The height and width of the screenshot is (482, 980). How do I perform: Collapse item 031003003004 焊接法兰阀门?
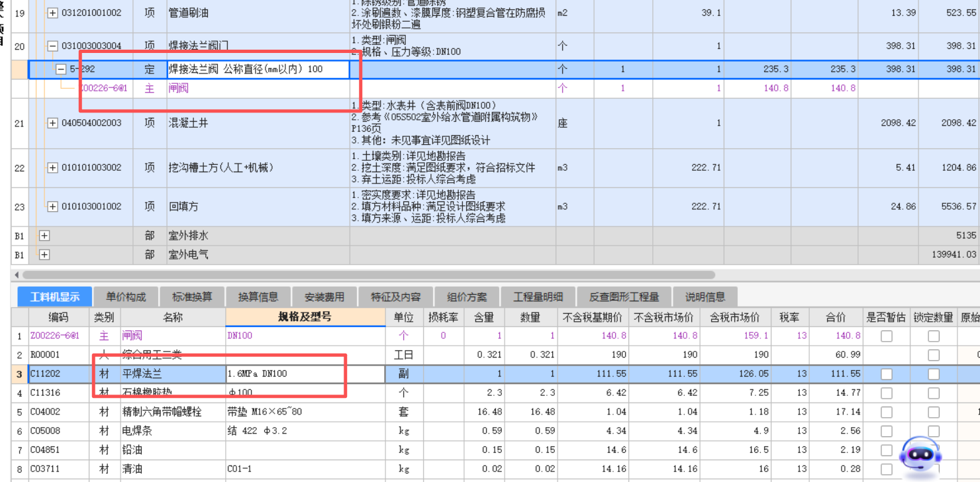tap(52, 46)
